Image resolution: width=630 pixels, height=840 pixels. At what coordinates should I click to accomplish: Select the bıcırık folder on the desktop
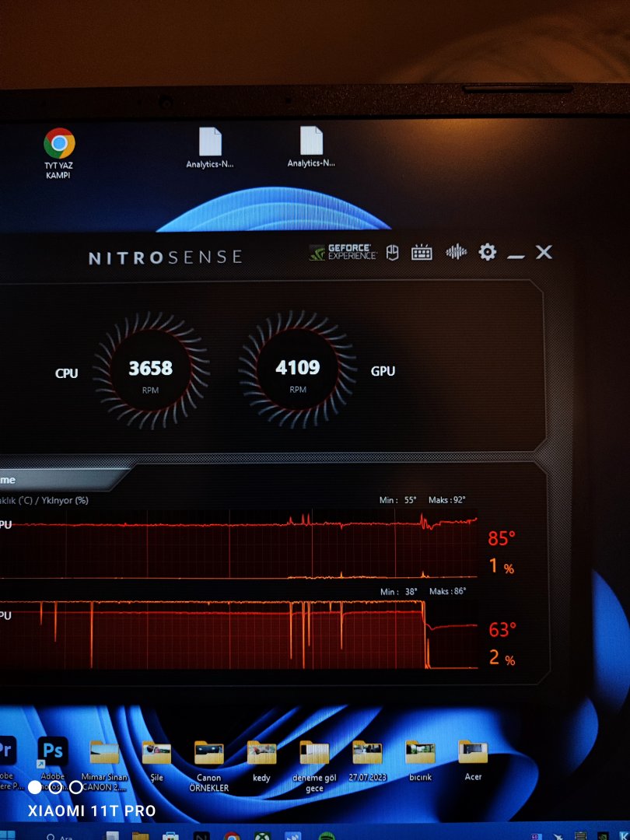point(420,761)
